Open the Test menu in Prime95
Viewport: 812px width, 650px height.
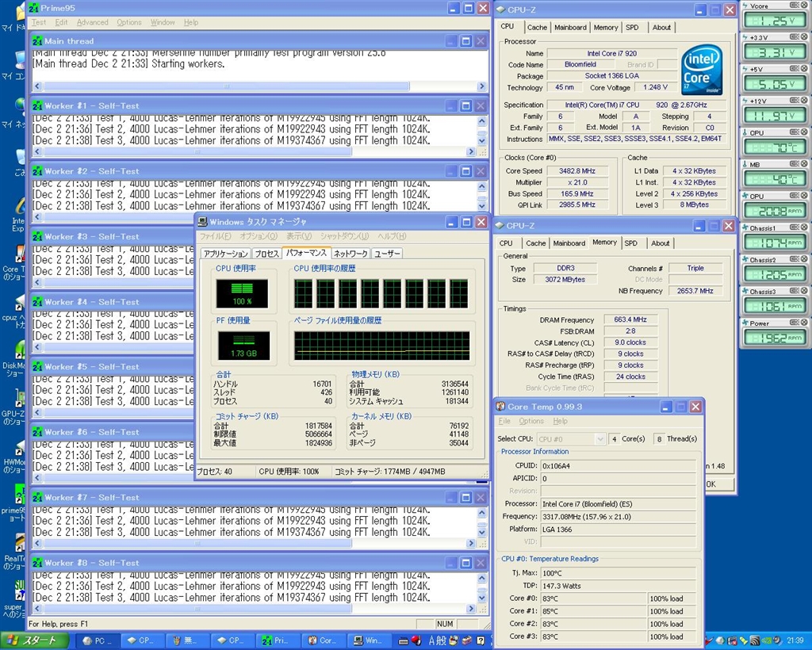pos(39,23)
